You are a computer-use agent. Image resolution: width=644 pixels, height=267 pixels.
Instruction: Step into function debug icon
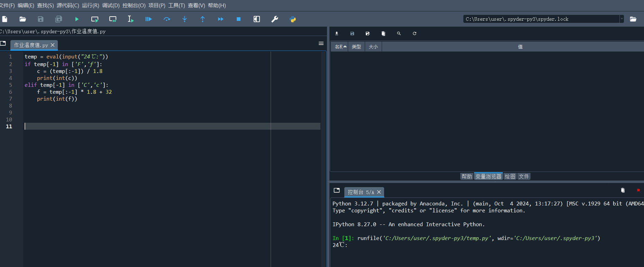[x=185, y=19]
